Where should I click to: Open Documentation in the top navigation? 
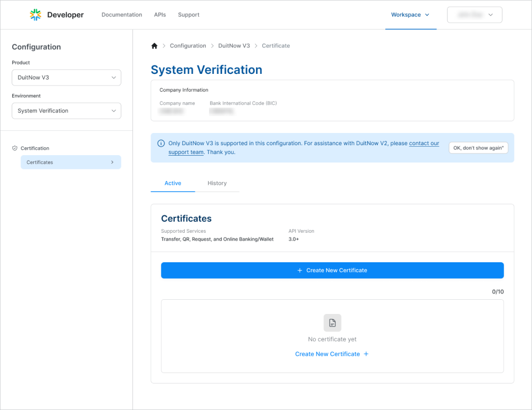click(x=121, y=15)
